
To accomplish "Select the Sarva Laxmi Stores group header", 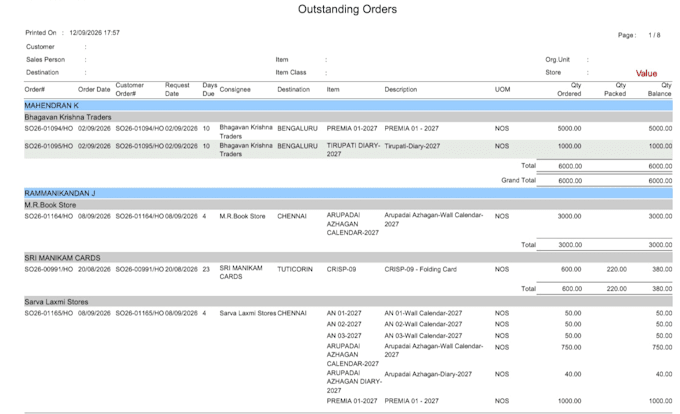I will (x=348, y=301).
